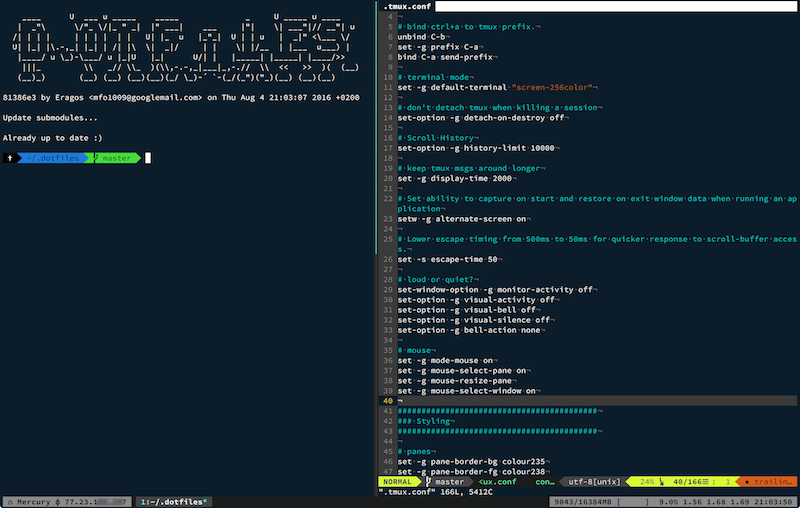Select tmux window 1:~/.dotfiles
The image size is (800, 508).
click(173, 500)
